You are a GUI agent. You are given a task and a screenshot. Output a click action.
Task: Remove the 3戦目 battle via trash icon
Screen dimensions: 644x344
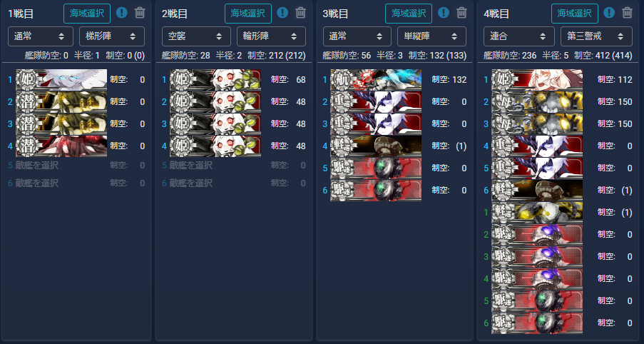point(461,13)
